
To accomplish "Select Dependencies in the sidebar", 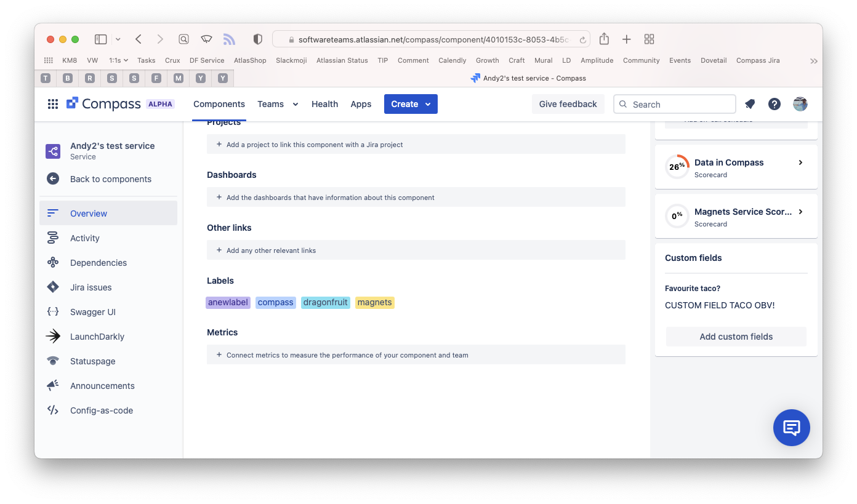I will pyautogui.click(x=108, y=262).
